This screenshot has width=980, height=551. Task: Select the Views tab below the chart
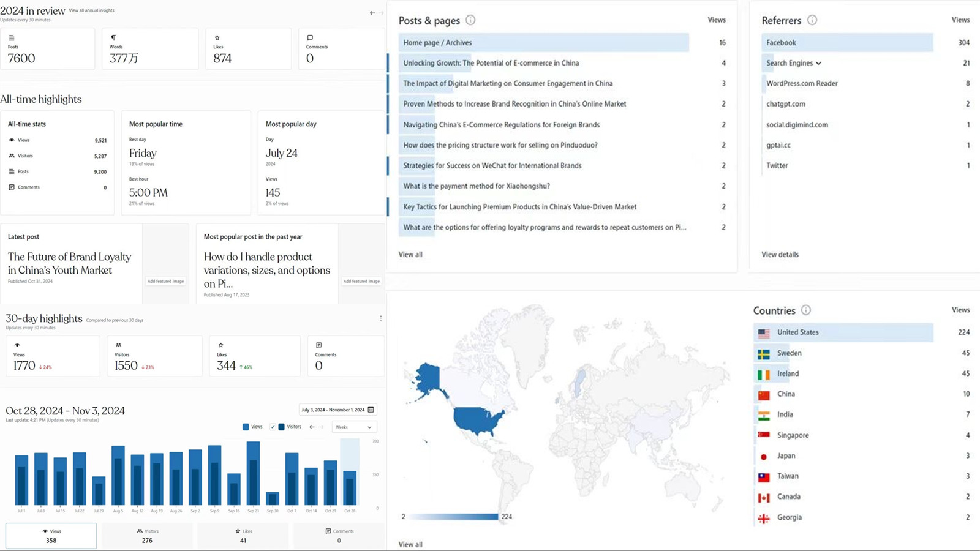point(51,536)
